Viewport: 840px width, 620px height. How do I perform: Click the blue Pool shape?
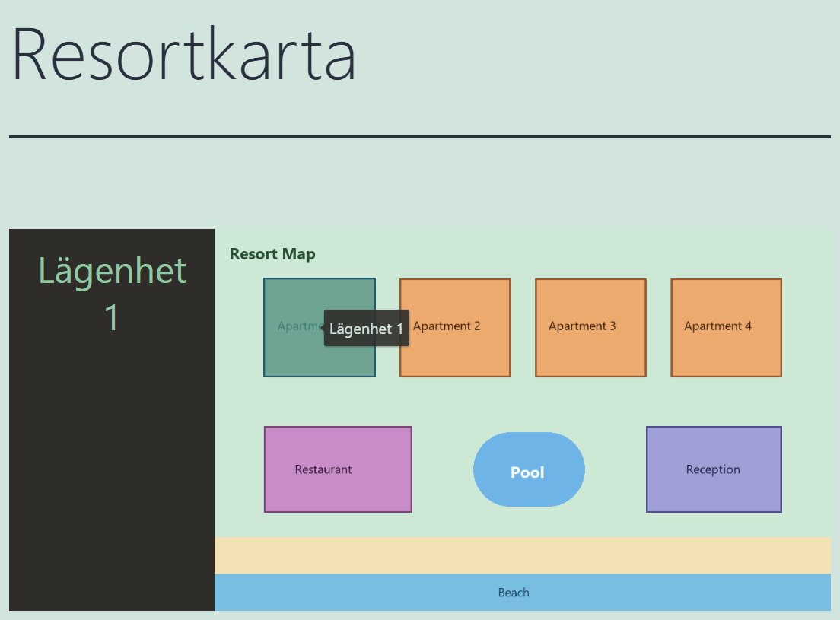point(529,469)
